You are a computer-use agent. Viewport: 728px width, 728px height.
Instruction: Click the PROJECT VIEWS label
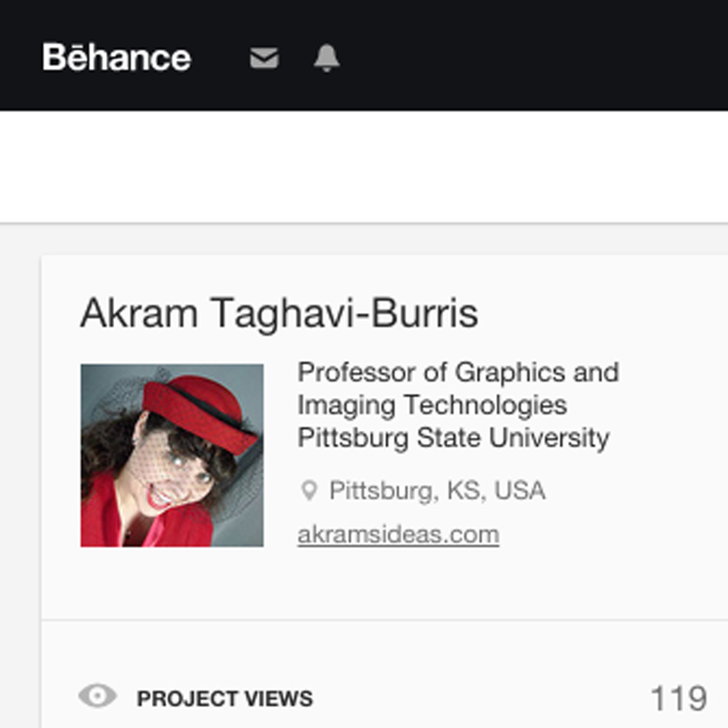click(225, 698)
